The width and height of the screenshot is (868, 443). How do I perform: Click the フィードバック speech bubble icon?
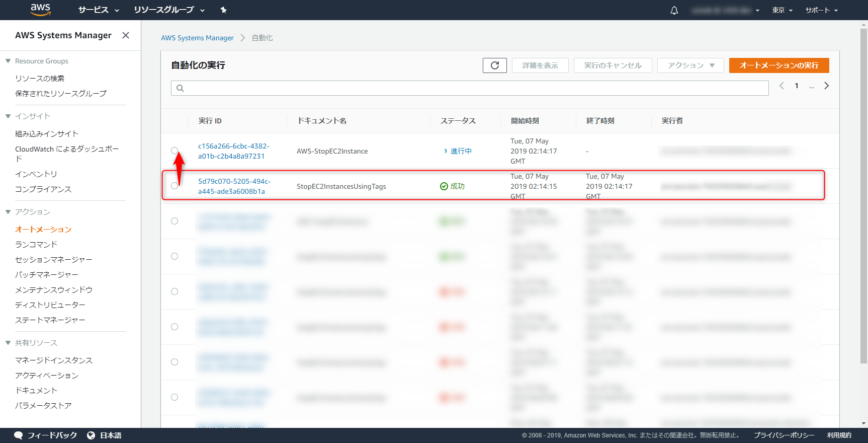click(x=19, y=435)
